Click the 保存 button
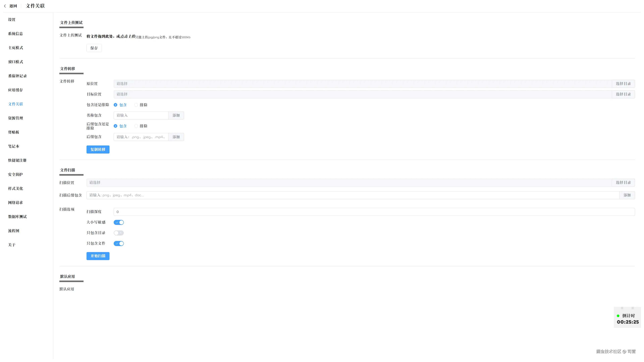644x362 pixels. pyautogui.click(x=94, y=48)
